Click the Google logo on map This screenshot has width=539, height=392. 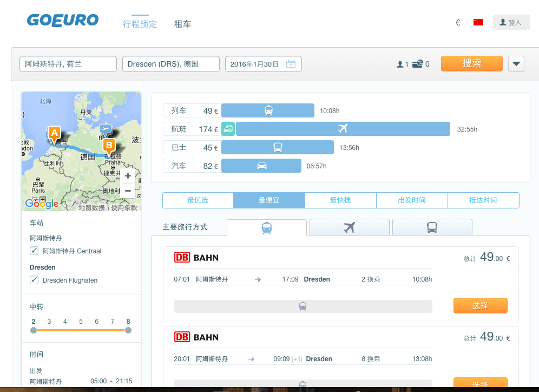42,204
